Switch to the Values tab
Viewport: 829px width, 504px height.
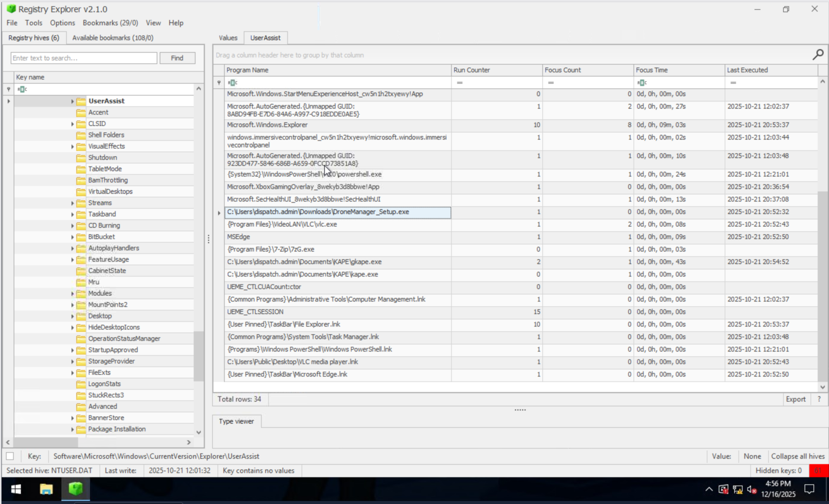(x=228, y=38)
